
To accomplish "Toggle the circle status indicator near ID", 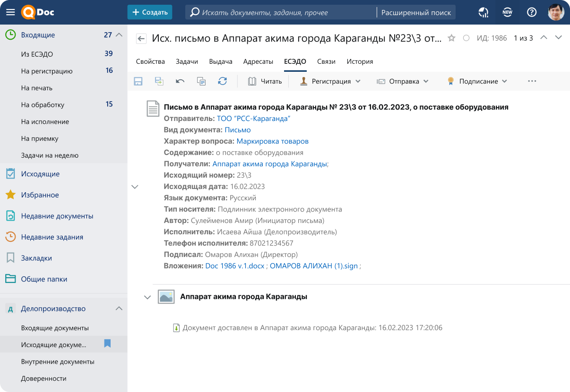I will click(x=466, y=38).
